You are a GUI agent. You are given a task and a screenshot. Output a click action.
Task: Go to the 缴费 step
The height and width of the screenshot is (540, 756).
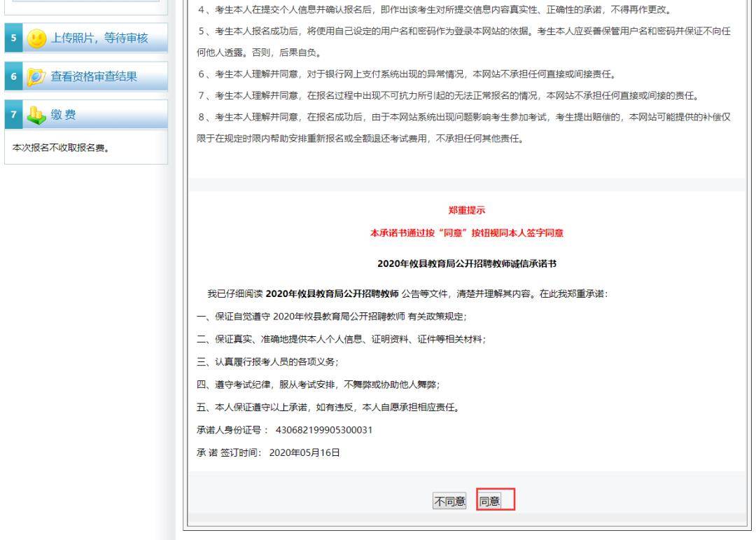point(64,115)
